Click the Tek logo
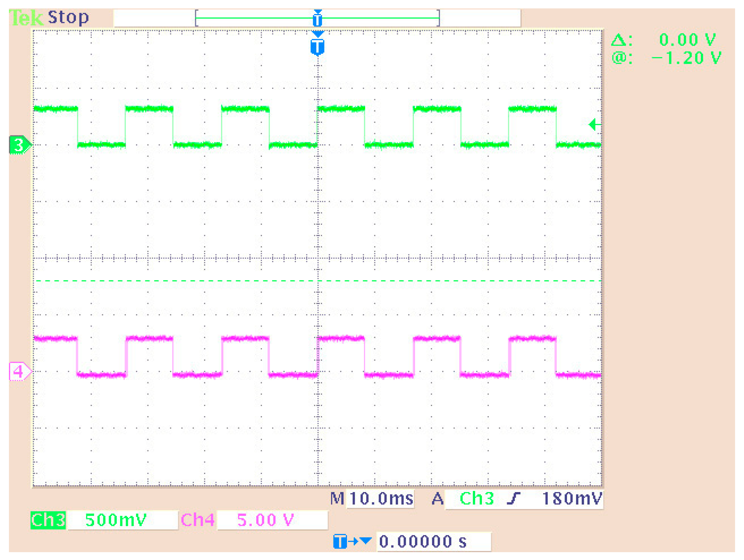The height and width of the screenshot is (560, 744). click(26, 18)
